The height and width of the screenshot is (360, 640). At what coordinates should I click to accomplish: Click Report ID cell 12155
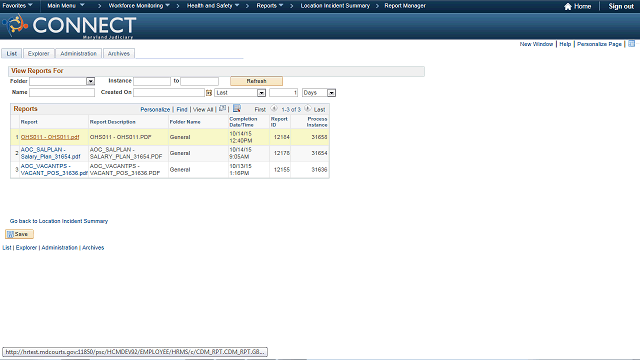point(282,169)
